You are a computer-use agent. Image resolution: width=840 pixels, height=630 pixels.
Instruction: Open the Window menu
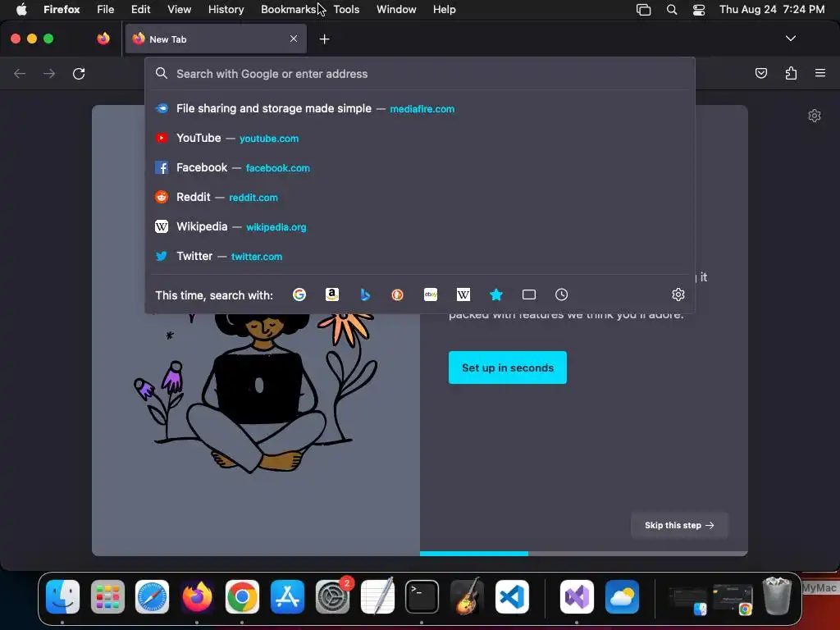pyautogui.click(x=396, y=9)
